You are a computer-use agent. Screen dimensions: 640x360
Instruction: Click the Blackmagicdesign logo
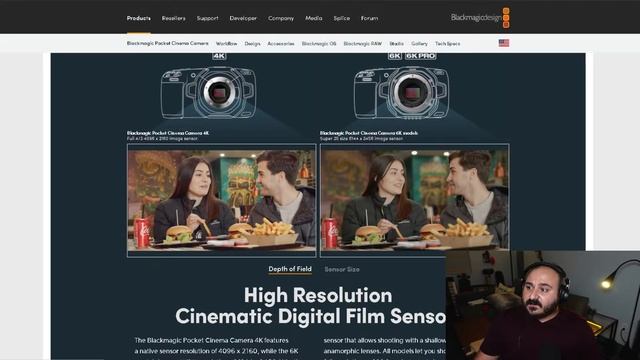pyautogui.click(x=480, y=18)
